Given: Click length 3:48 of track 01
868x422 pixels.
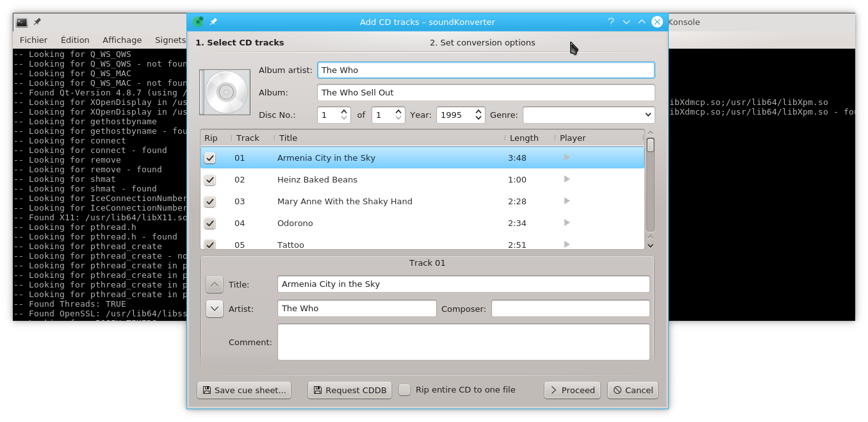Looking at the screenshot, I should click(518, 158).
